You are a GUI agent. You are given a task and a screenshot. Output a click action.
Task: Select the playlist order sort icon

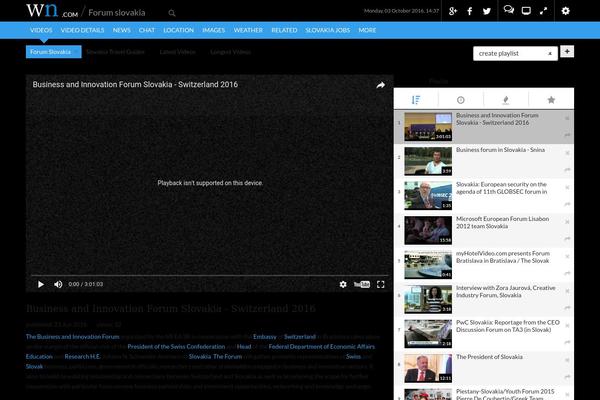416,100
